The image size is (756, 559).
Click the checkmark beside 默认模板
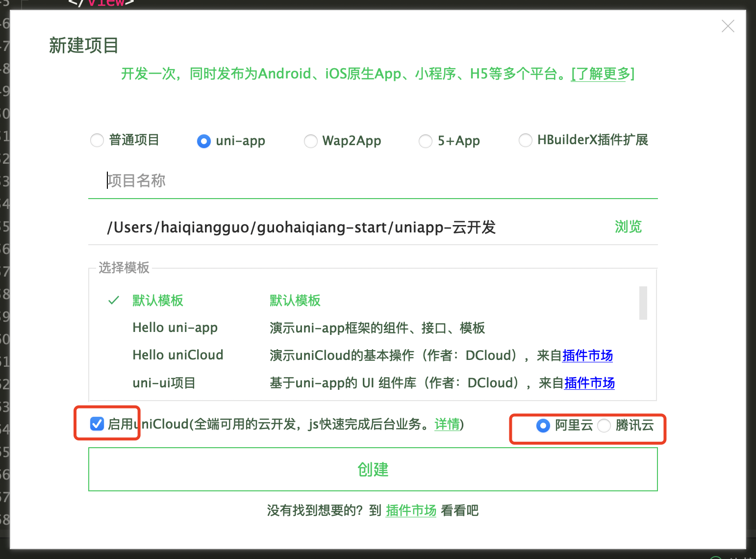pos(113,300)
